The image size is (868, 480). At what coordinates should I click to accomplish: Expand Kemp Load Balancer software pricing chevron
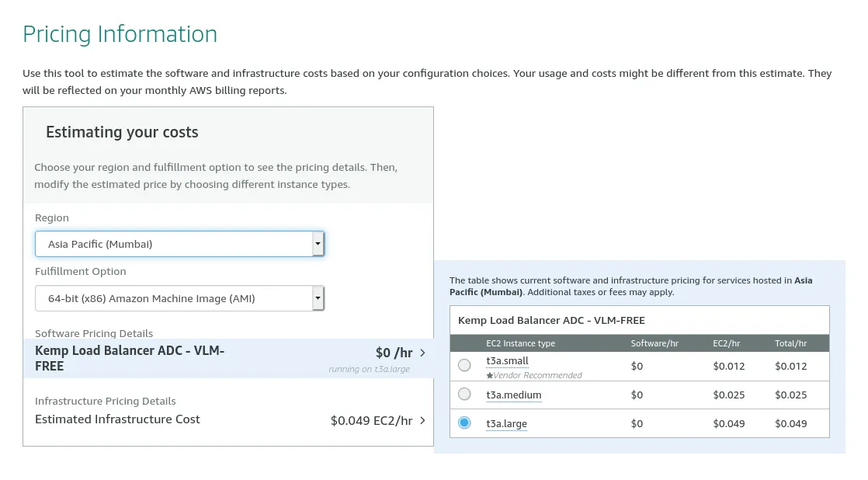click(x=423, y=353)
